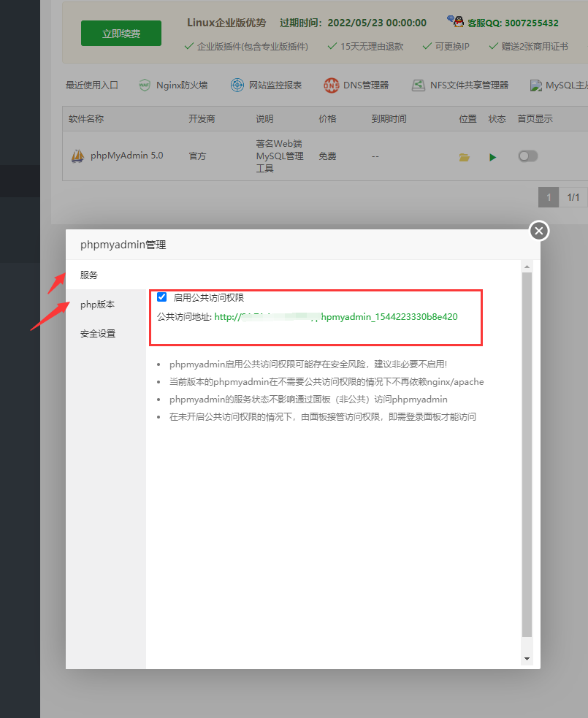588x718 pixels.
Task: Click dialog scrollbar up arrow
Action: (527, 266)
